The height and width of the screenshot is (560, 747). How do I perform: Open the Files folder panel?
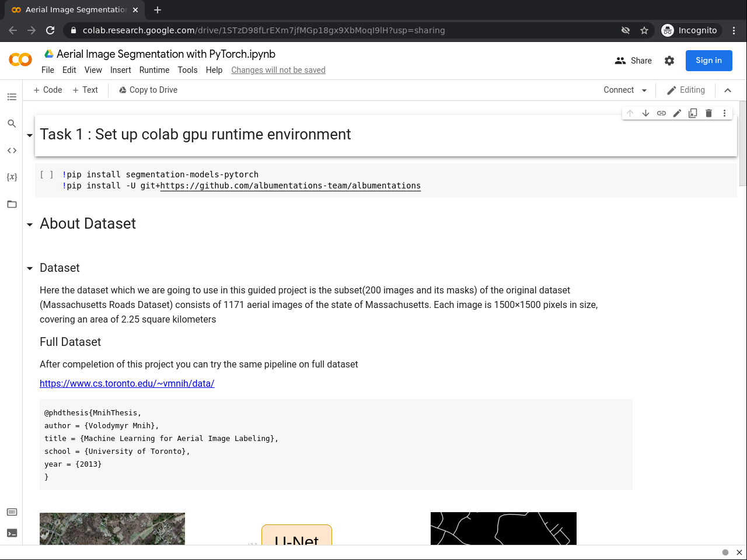point(12,204)
